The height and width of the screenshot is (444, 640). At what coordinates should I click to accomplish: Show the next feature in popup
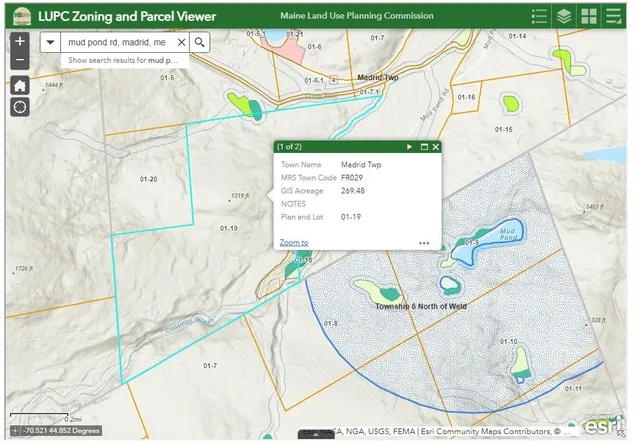click(x=409, y=147)
